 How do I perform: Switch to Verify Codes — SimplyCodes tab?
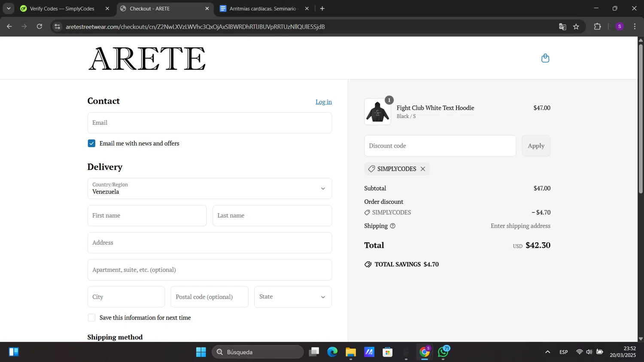click(62, 9)
